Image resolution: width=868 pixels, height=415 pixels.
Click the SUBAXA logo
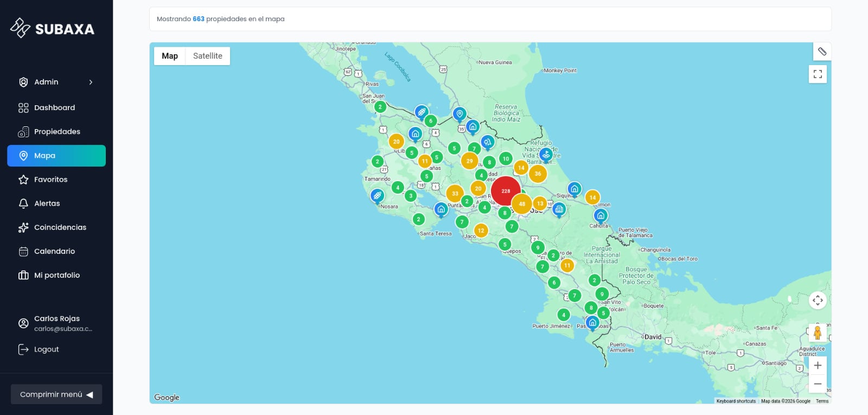point(52,28)
